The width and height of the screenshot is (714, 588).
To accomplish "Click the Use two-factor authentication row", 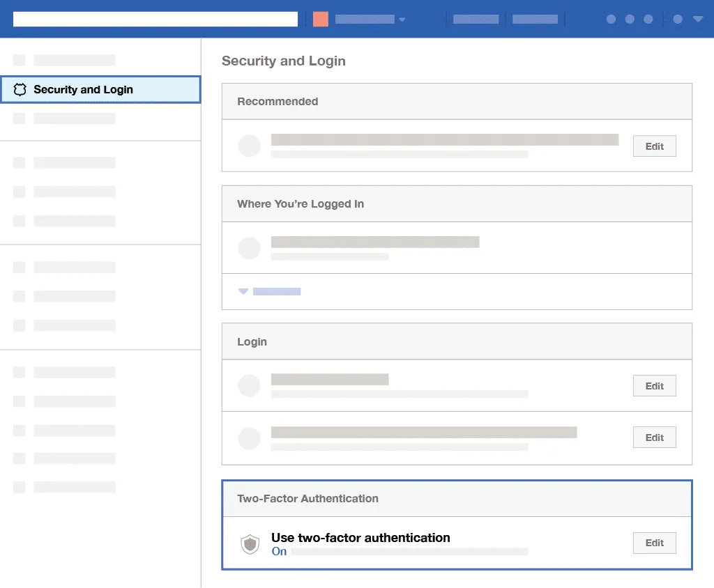I will 457,543.
